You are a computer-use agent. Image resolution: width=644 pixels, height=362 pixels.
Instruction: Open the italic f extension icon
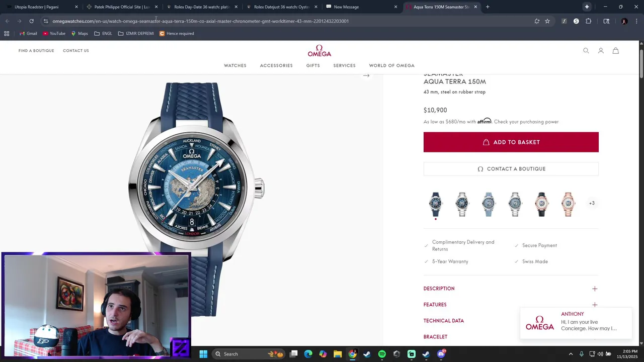pos(564,21)
